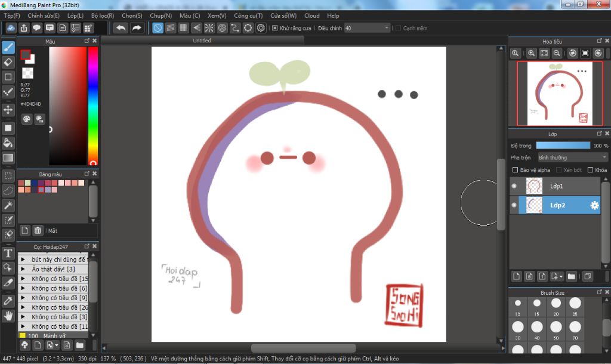Add new raster layer
Viewport: 611px width, 364px height.
(x=516, y=276)
